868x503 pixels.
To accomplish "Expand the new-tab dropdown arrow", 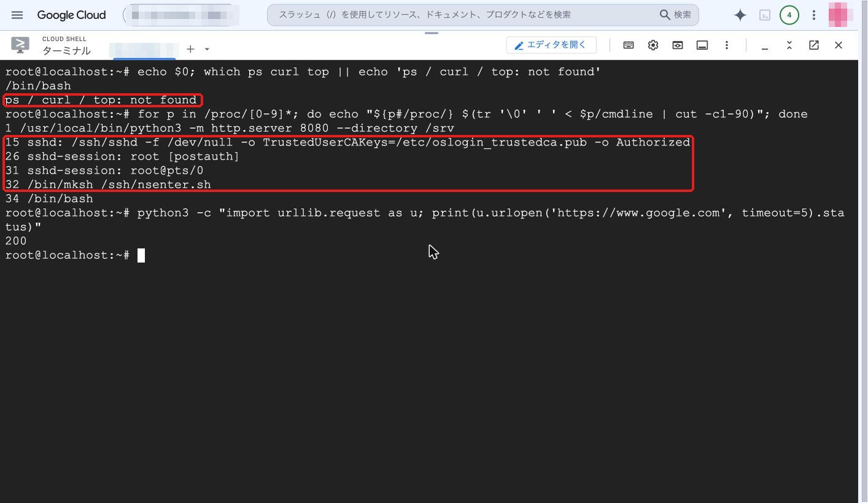I will 207,49.
